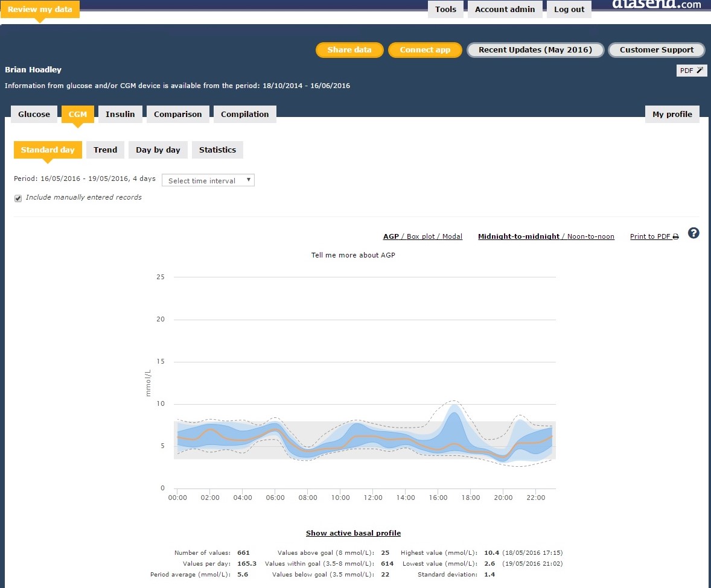Switch chart to Noon-to-noon view

591,236
